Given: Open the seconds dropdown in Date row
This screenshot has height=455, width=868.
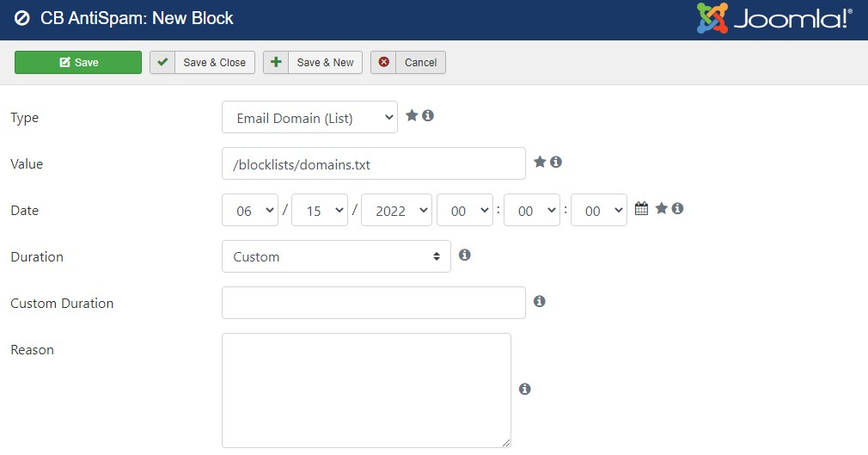Looking at the screenshot, I should [599, 210].
